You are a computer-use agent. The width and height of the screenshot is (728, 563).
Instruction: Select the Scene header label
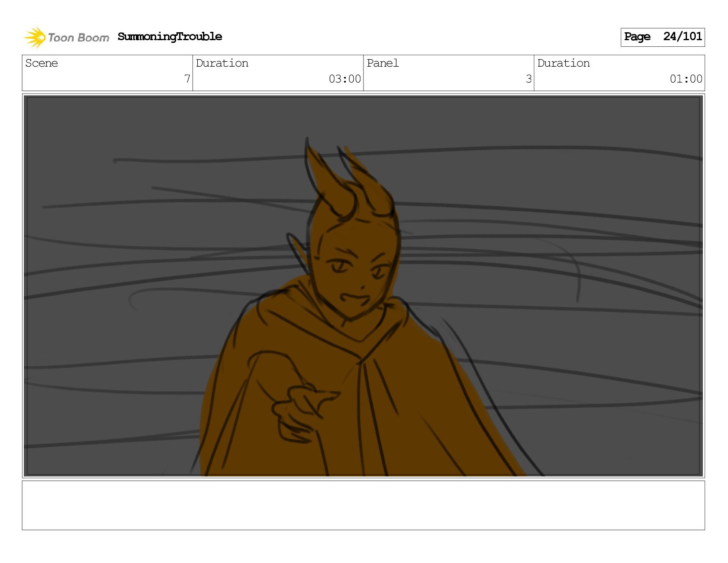41,63
